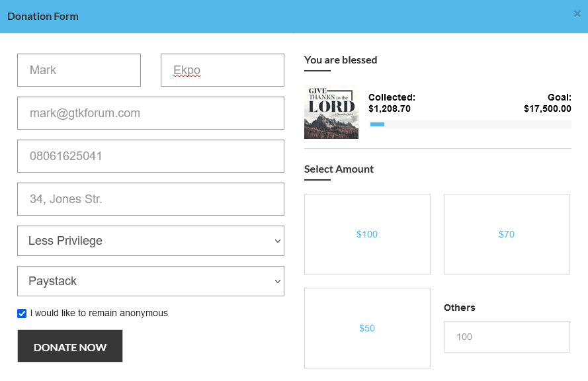This screenshot has height=381, width=588.
Task: Select the email address input field
Action: pos(151,113)
